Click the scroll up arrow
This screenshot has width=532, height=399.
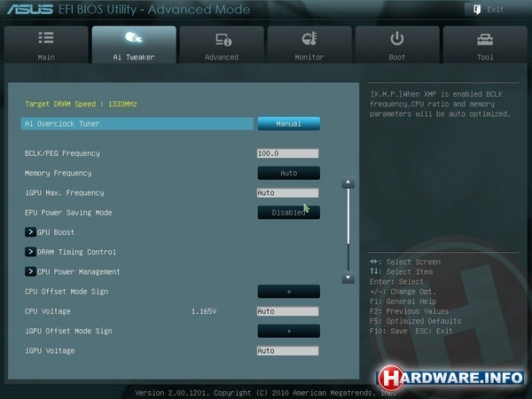pos(348,183)
